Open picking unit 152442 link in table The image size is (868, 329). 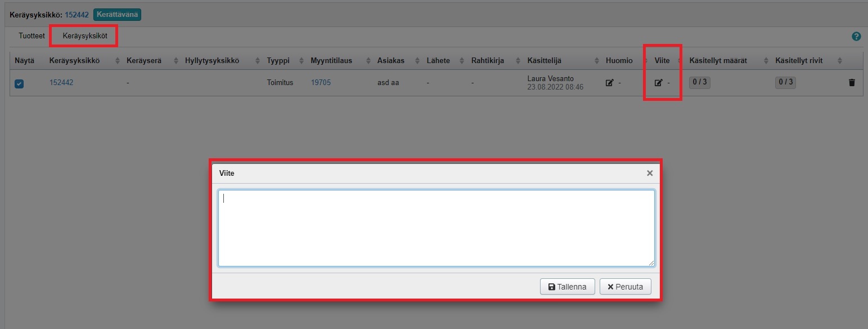coord(61,83)
